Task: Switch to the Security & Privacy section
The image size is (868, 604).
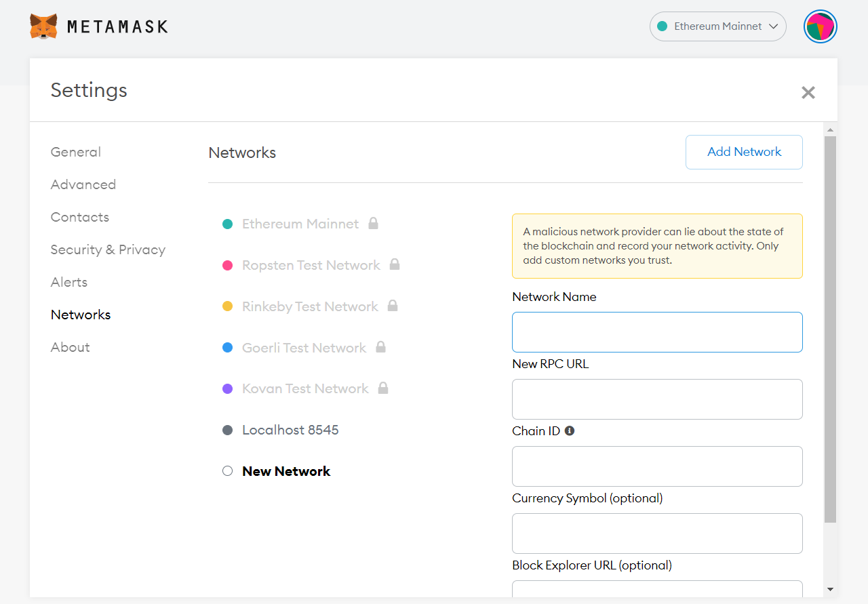Action: [108, 249]
